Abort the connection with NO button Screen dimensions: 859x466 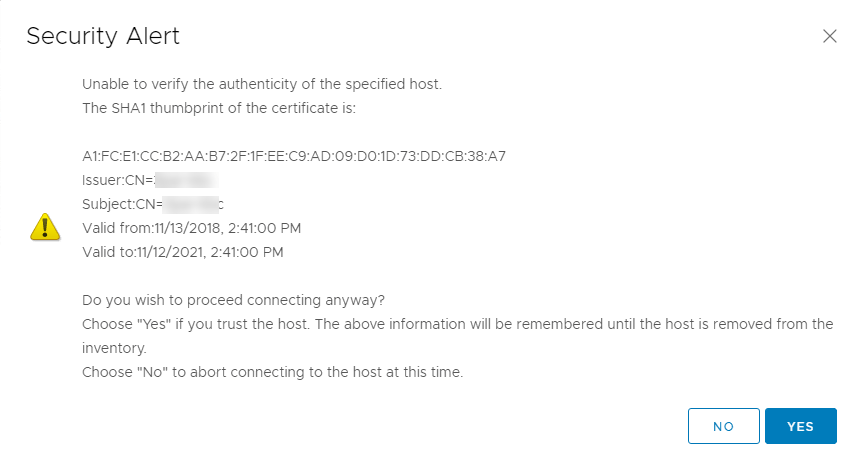pos(724,426)
